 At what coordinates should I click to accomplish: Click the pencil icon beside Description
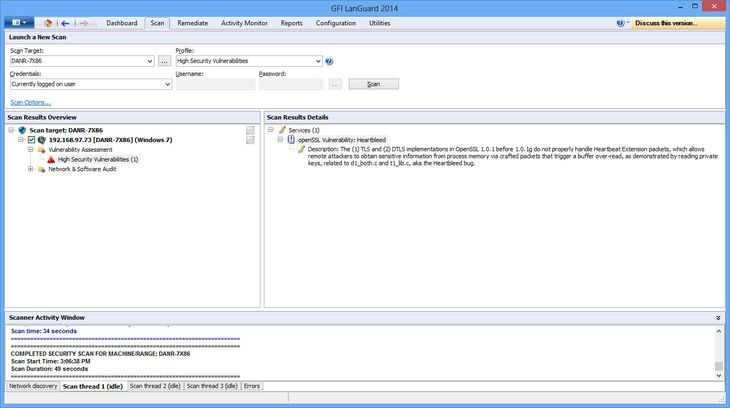click(302, 149)
